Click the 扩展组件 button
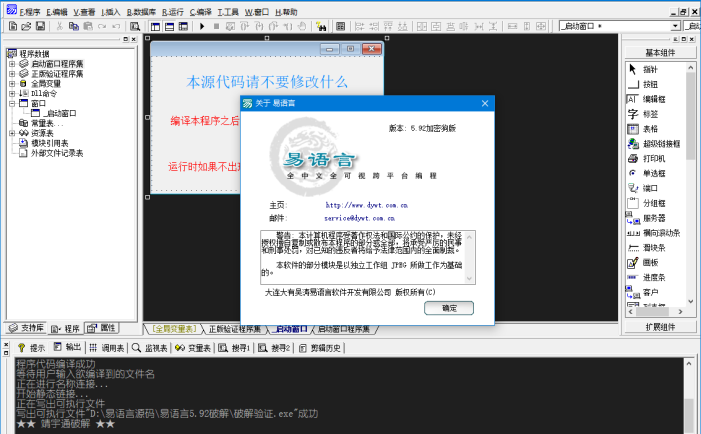Image resolution: width=701 pixels, height=434 pixels. pyautogui.click(x=660, y=327)
